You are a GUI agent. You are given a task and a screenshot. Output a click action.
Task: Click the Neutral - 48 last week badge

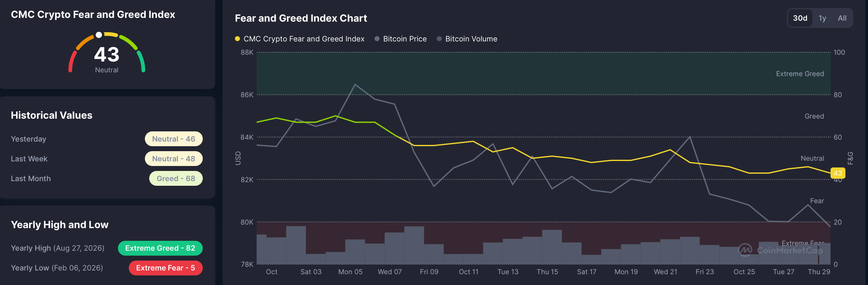[x=174, y=159]
